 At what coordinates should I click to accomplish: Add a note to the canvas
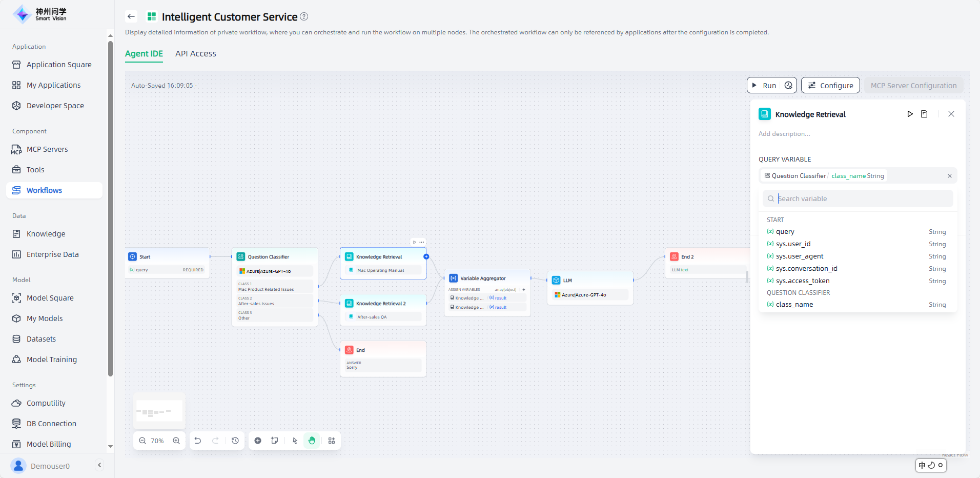275,441
